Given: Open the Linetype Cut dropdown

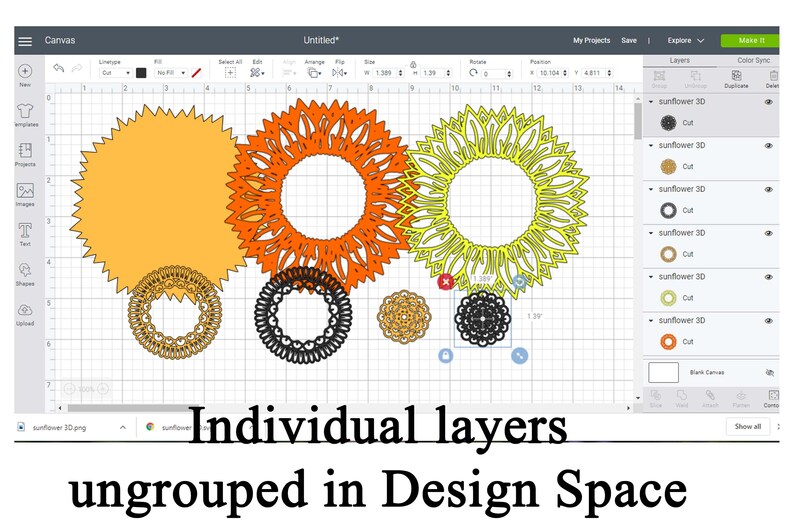Looking at the screenshot, I should click(x=115, y=73).
